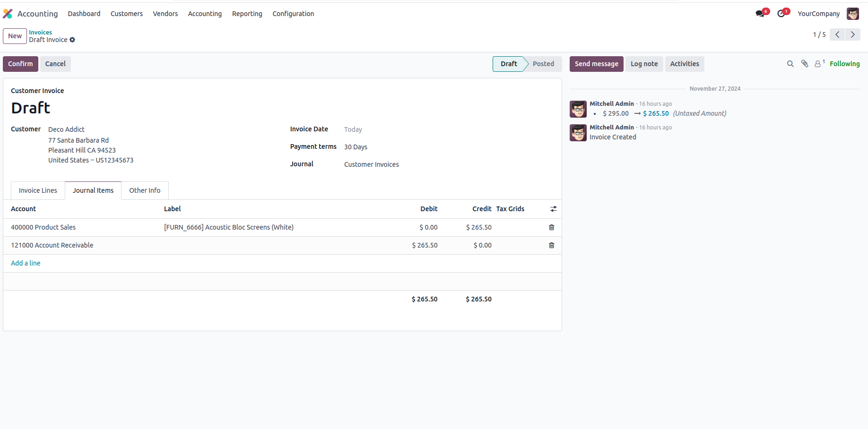The image size is (868, 429).
Task: Open the activities clock icon
Action: (781, 14)
